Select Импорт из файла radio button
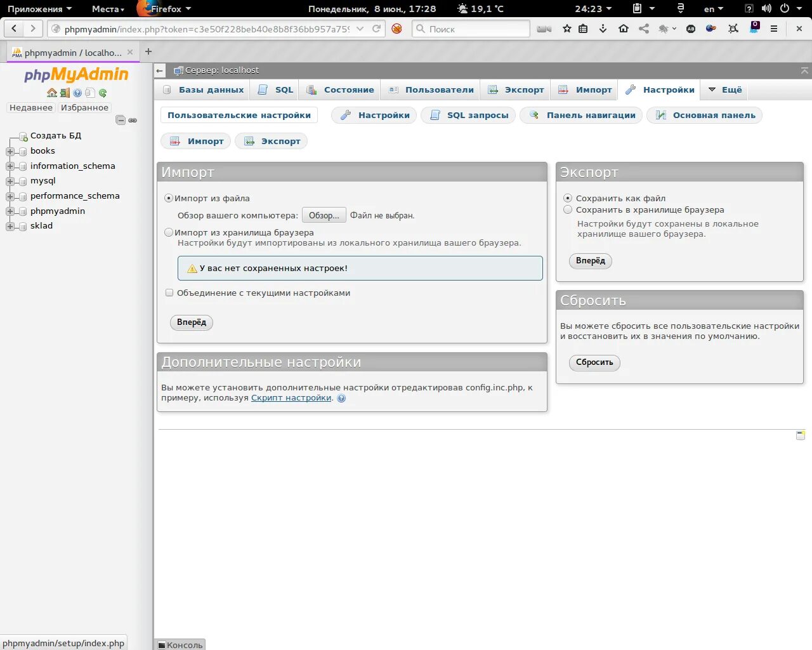The height and width of the screenshot is (650, 812). pyautogui.click(x=169, y=198)
